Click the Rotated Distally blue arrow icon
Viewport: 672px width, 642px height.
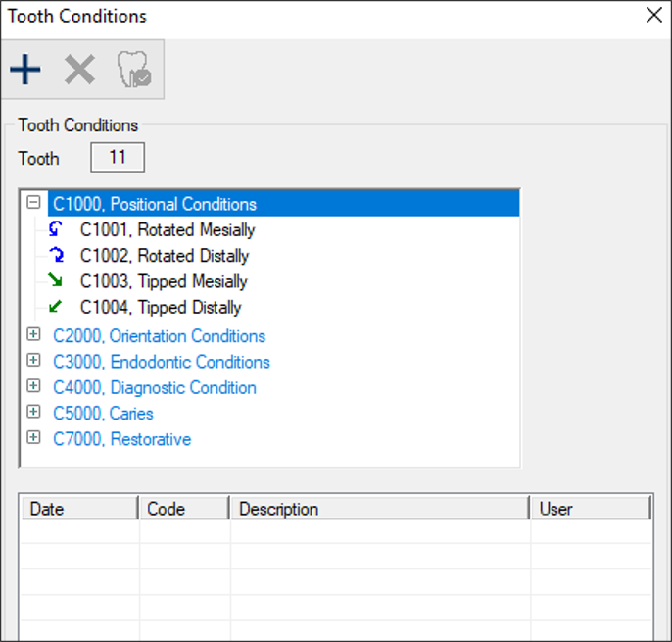coord(55,256)
